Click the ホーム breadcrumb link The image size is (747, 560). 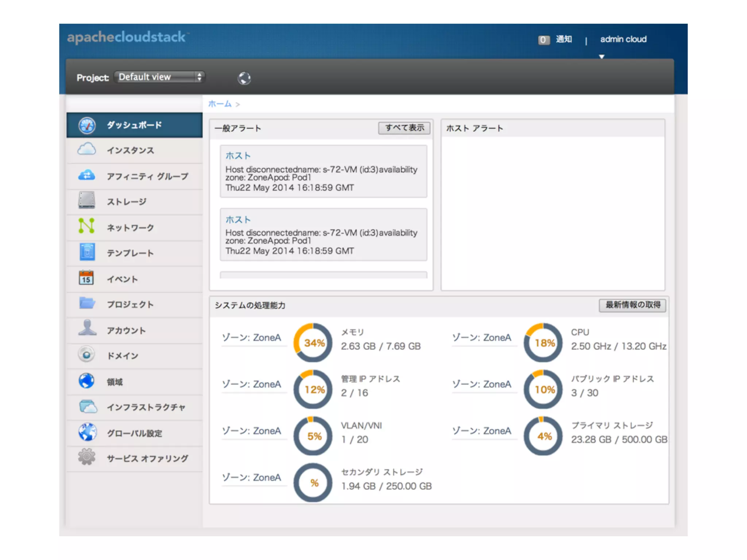[220, 104]
